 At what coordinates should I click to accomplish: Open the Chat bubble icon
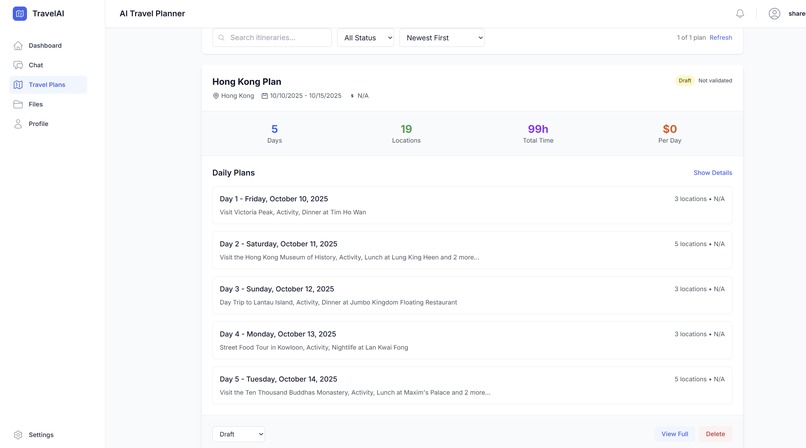pyautogui.click(x=18, y=65)
